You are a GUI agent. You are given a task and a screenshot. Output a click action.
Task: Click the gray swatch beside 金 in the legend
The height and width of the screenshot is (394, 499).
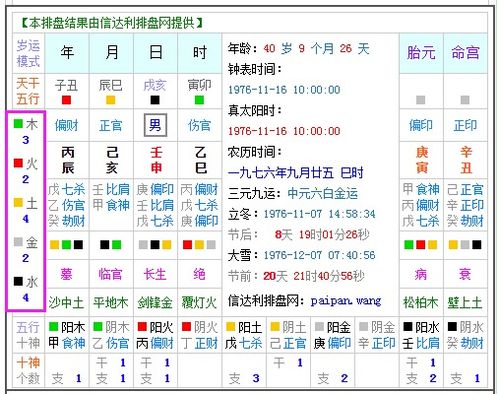tap(18, 242)
